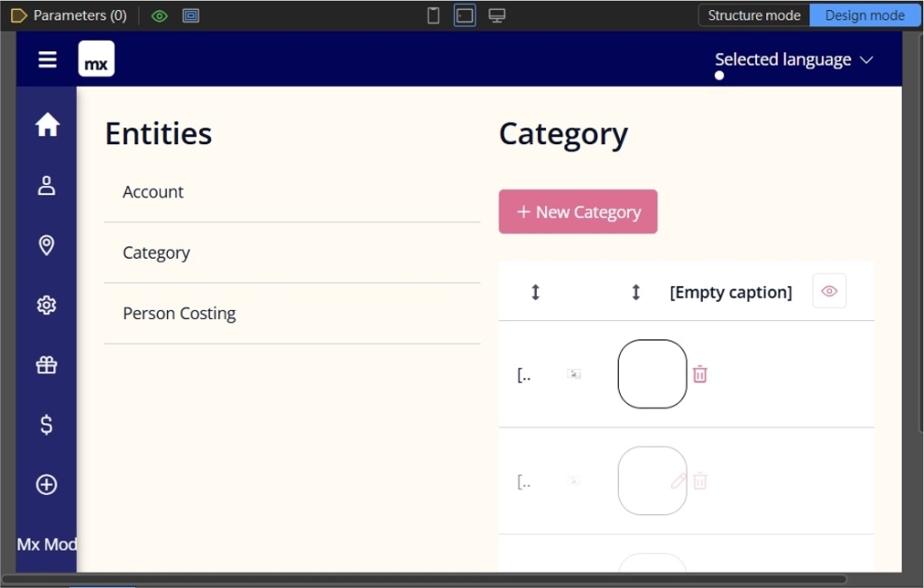Click the Parameters tag icon
The height and width of the screenshot is (588, 924).
(18, 15)
